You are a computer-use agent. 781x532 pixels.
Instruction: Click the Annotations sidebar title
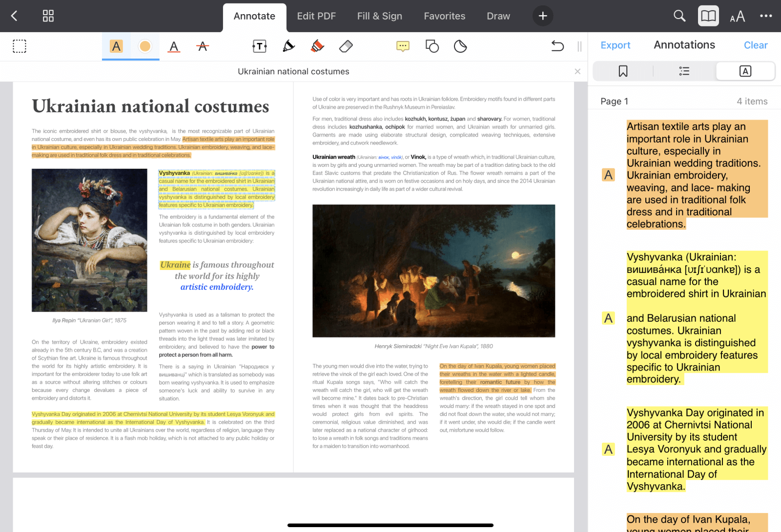684,45
